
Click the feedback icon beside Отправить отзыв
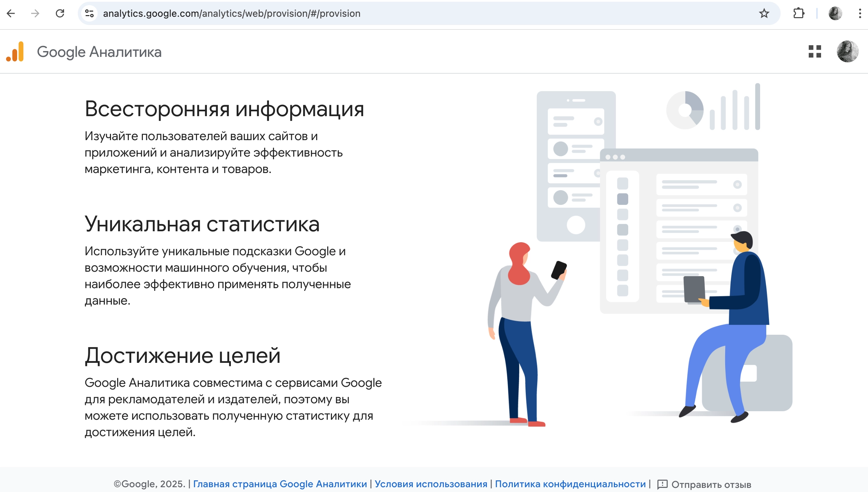tap(662, 484)
